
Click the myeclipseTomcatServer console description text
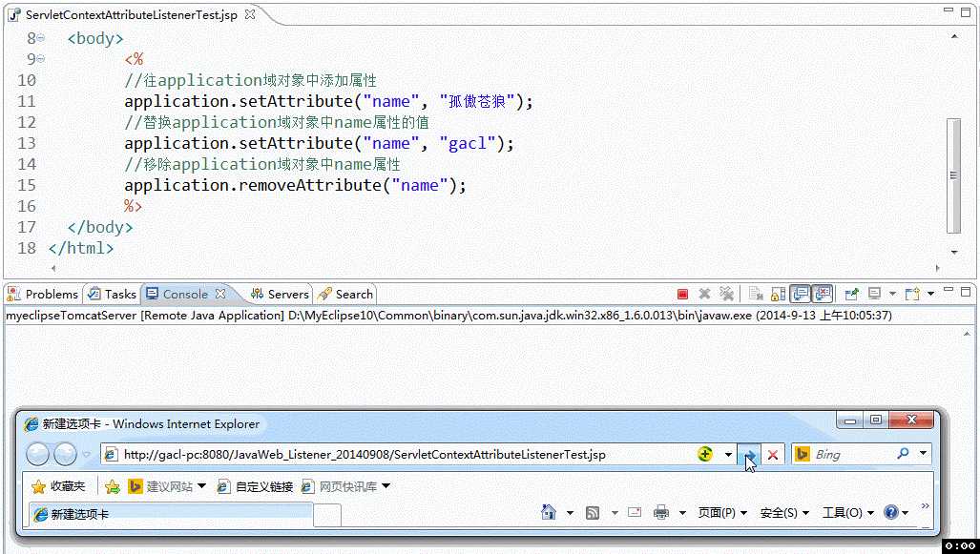(x=448, y=316)
